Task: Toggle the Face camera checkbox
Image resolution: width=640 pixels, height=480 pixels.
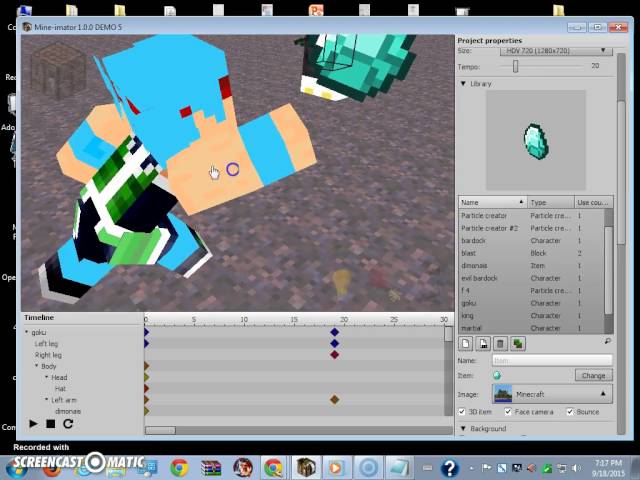Action: [508, 411]
